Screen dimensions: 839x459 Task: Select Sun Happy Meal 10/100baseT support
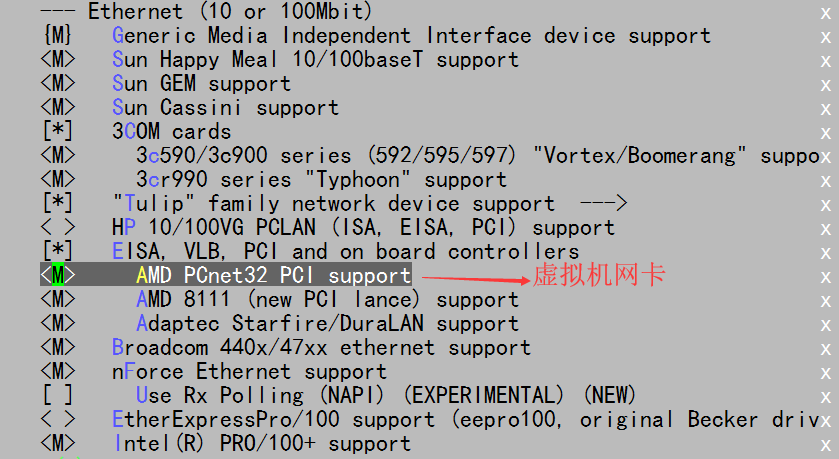(315, 59)
